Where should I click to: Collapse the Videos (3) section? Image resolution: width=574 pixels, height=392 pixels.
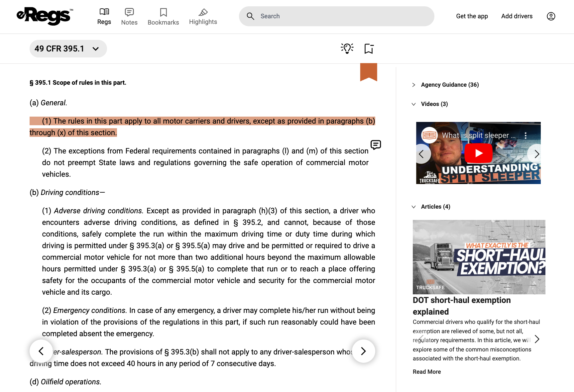[430, 104]
